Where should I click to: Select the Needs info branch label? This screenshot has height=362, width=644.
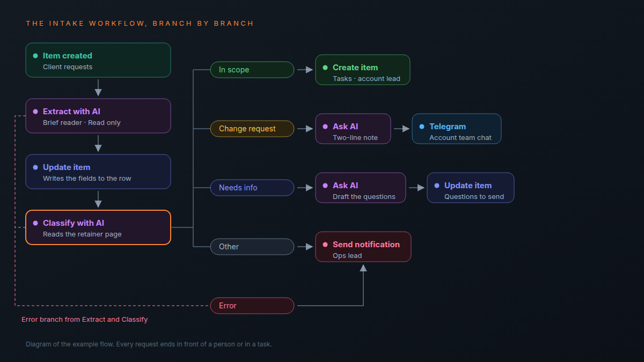click(x=252, y=188)
